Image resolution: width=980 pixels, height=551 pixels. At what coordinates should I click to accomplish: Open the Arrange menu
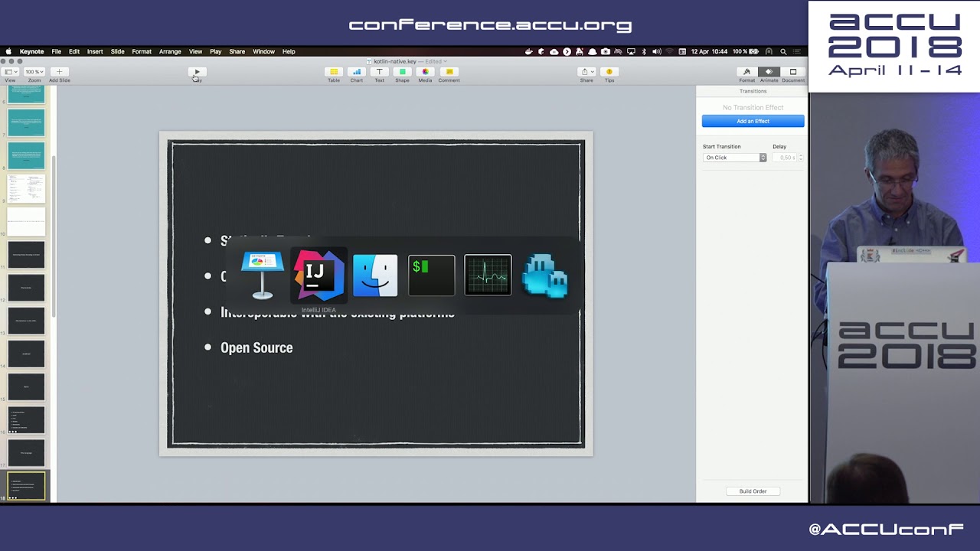click(x=170, y=51)
